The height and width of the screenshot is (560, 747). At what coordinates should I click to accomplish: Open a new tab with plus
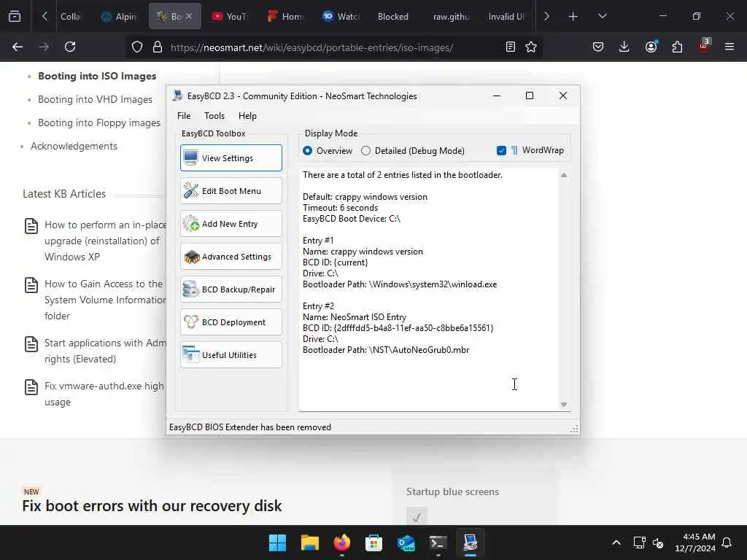[x=573, y=16]
